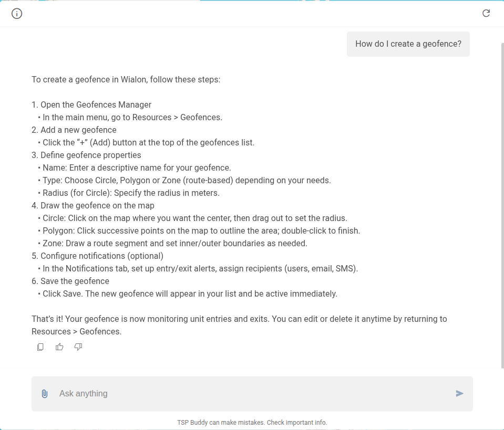This screenshot has height=430, width=504.
Task: Click the vertical chat scrollbar
Action: 502,205
